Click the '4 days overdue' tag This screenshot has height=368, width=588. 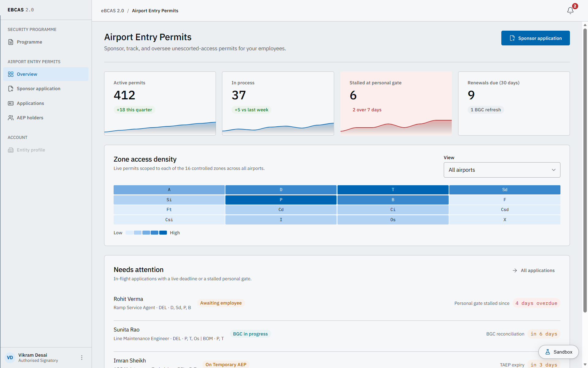(x=536, y=303)
